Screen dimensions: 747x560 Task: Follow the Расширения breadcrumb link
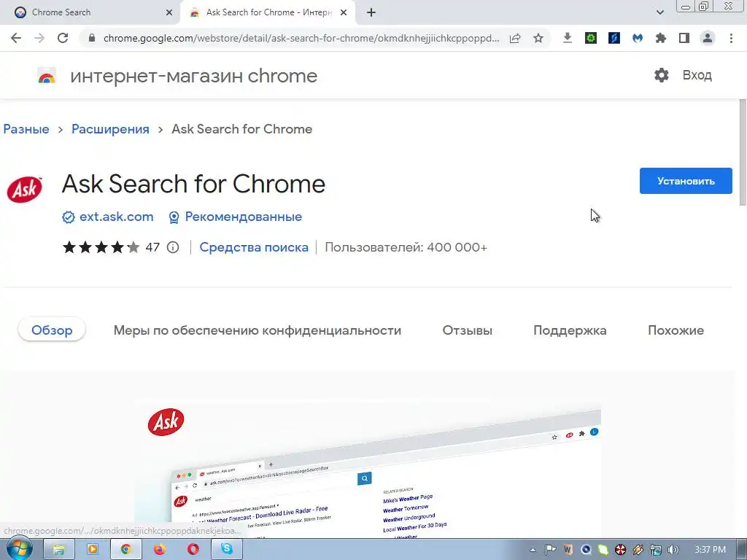pos(110,129)
